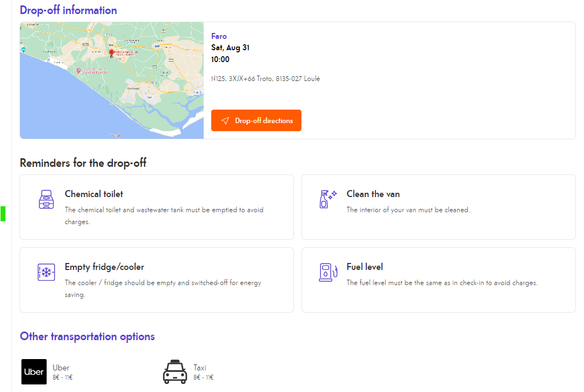The height and width of the screenshot is (392, 584).
Task: Click the red map pin marker
Action: [x=111, y=53]
